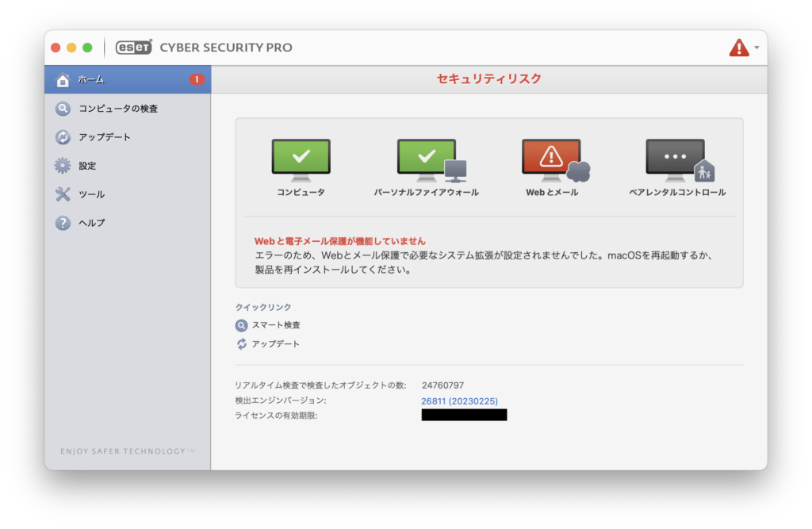Close the window with the red button
Image resolution: width=812 pixels, height=529 pixels.
pyautogui.click(x=56, y=48)
